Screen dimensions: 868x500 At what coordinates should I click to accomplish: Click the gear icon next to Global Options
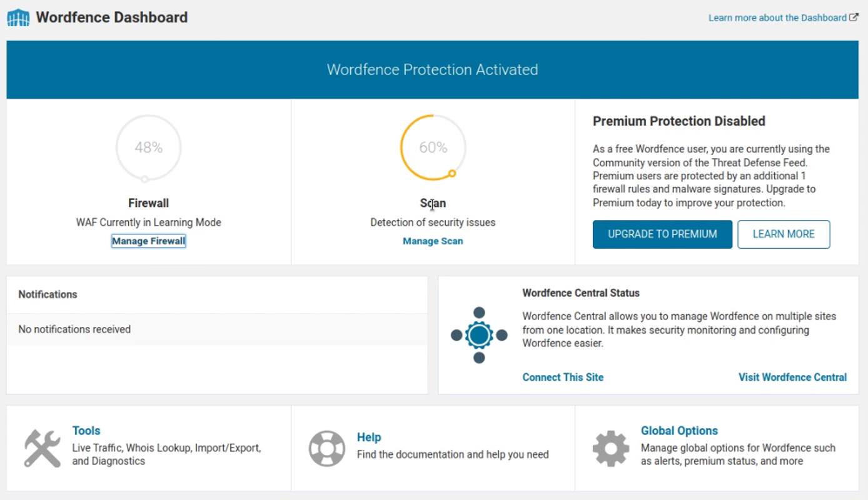tap(611, 447)
